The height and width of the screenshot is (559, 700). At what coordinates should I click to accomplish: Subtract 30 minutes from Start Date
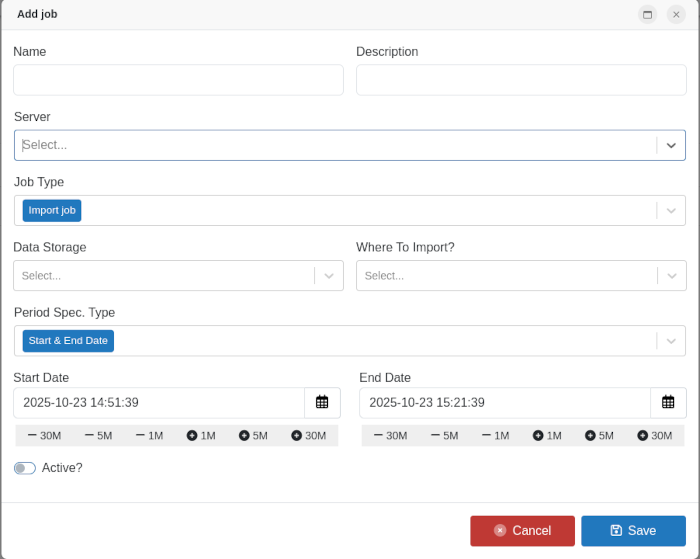point(44,435)
